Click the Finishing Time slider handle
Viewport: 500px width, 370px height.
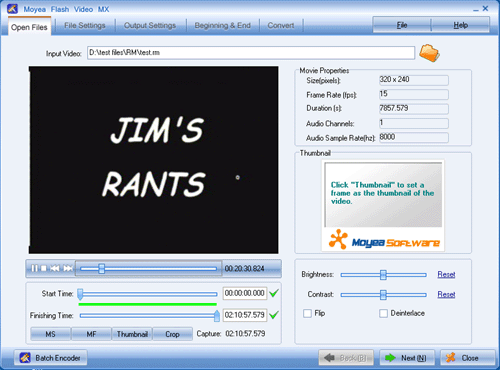pos(217,316)
